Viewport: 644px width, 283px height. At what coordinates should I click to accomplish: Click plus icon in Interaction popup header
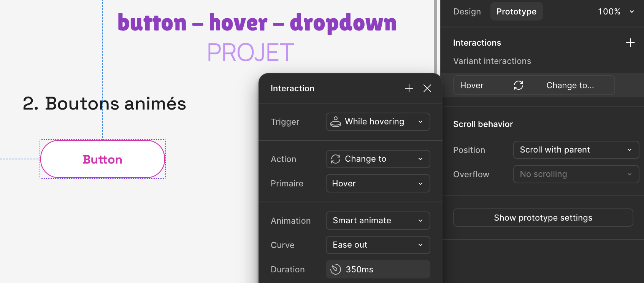click(x=409, y=88)
